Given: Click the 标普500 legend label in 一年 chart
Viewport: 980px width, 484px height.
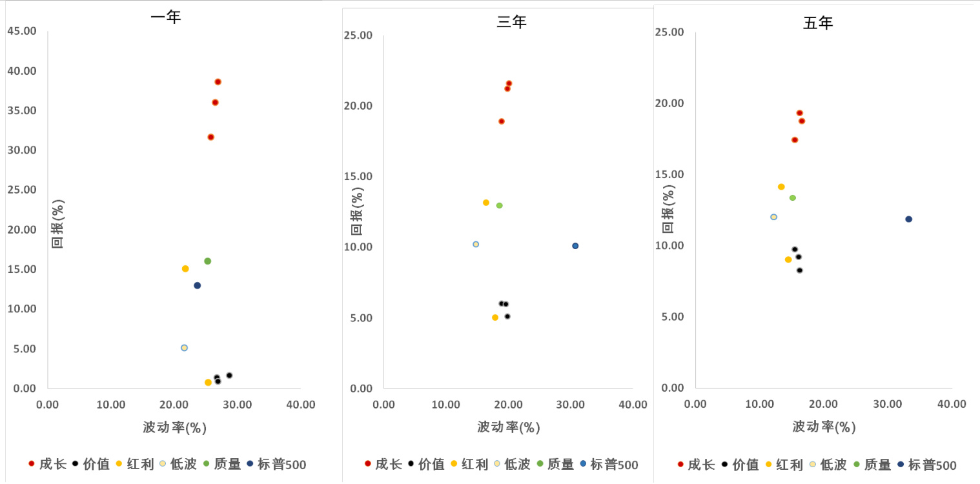Looking at the screenshot, I should point(281,464).
